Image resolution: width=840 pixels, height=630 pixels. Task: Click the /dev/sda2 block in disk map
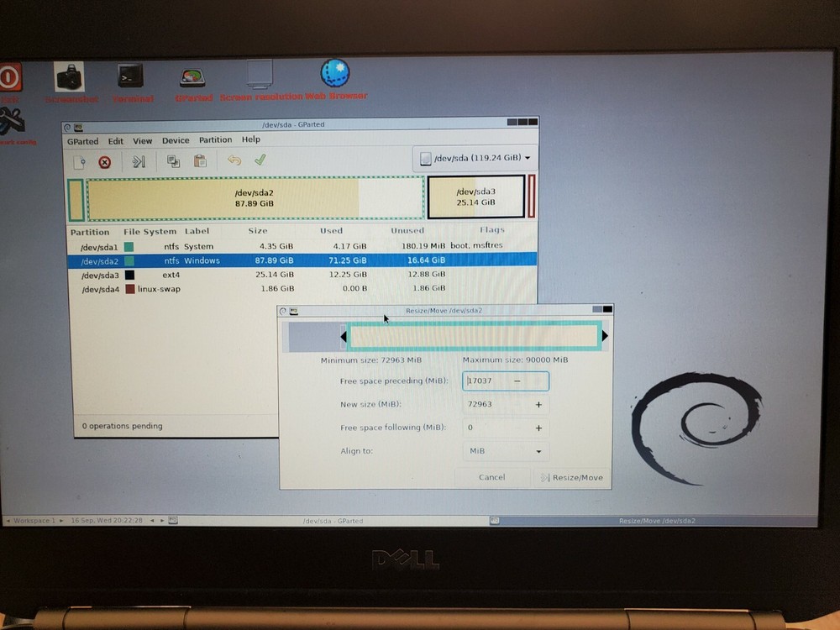point(255,198)
